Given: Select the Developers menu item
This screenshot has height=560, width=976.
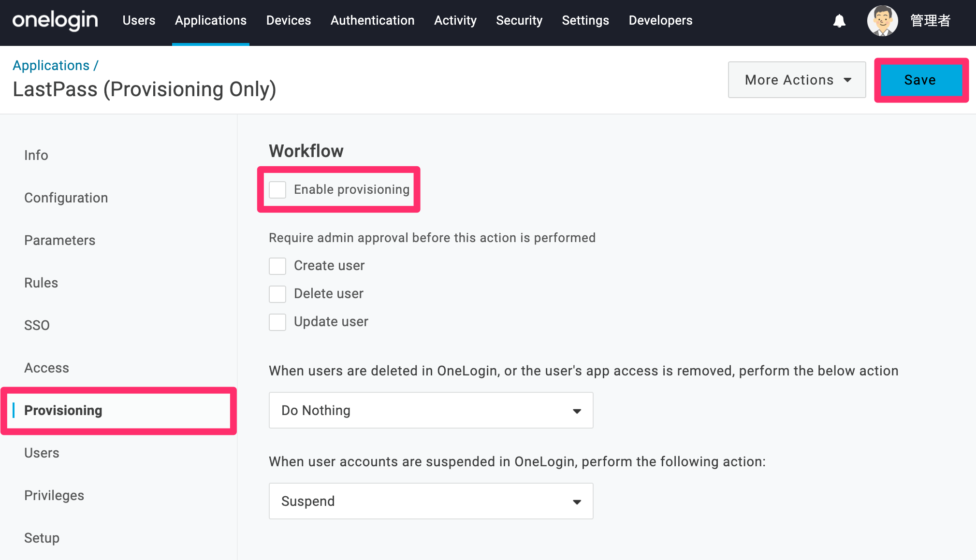Looking at the screenshot, I should tap(660, 20).
